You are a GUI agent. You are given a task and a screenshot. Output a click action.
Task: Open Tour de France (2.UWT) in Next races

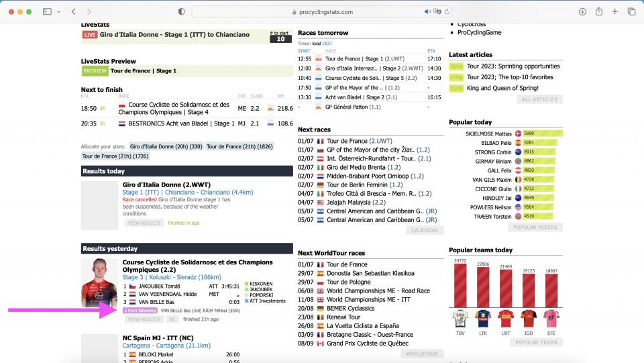click(360, 141)
